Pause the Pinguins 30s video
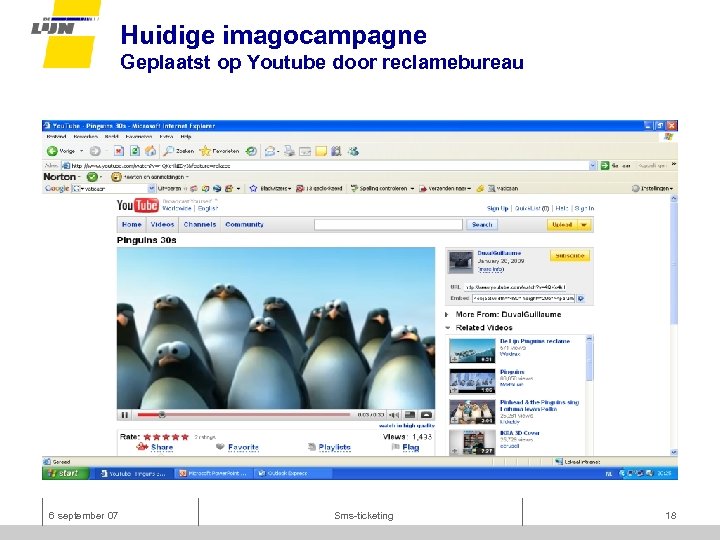This screenshot has width=720, height=540. point(124,415)
